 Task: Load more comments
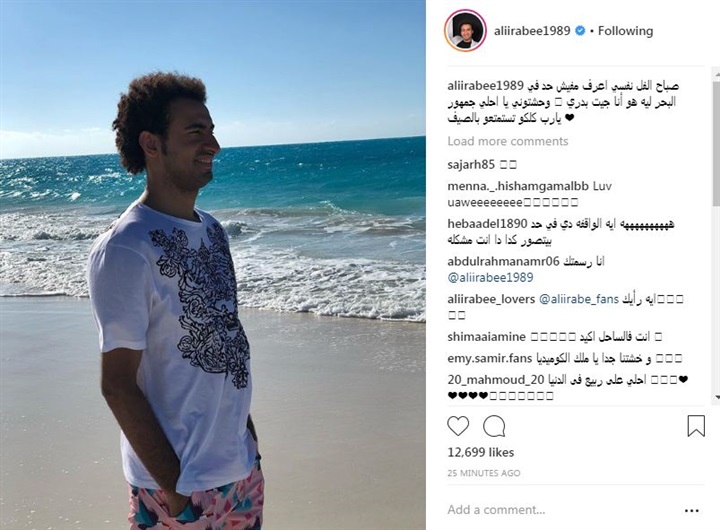[x=508, y=141]
